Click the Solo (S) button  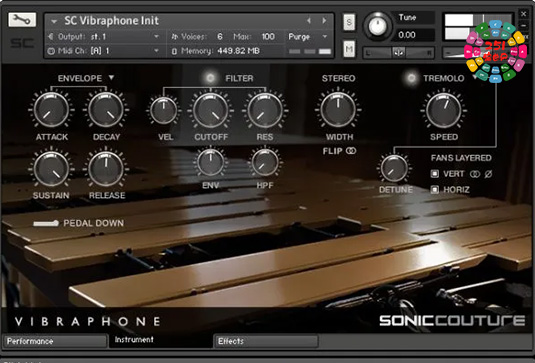(x=349, y=22)
